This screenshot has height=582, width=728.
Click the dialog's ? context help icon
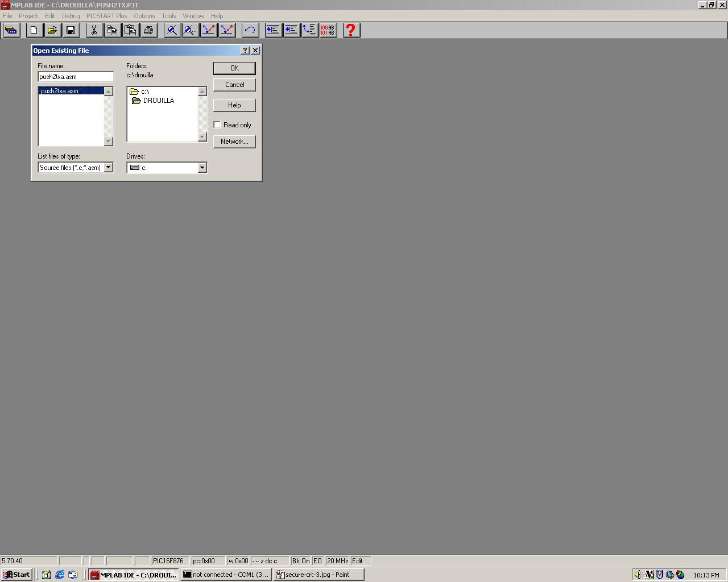(x=245, y=51)
